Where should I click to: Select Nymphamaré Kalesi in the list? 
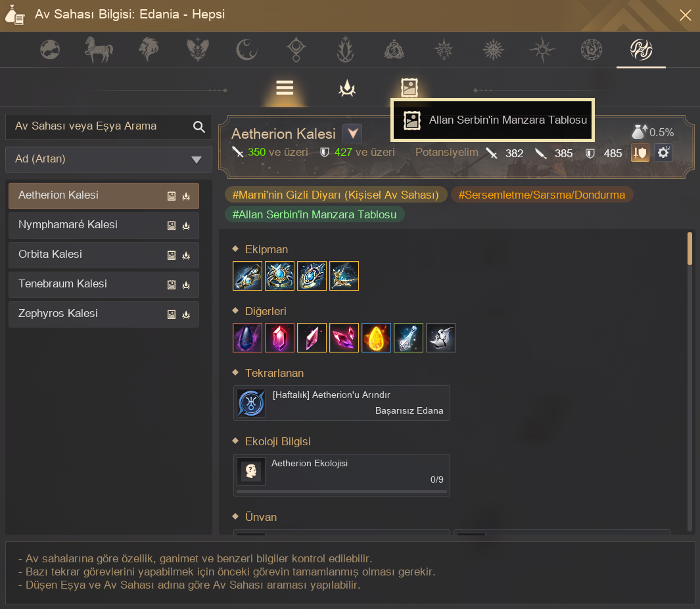104,225
